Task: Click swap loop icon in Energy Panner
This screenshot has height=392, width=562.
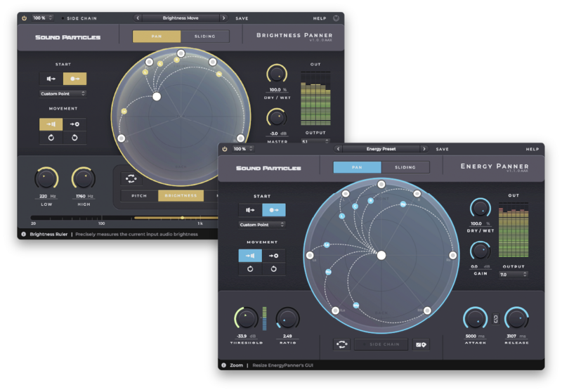Action: point(342,344)
